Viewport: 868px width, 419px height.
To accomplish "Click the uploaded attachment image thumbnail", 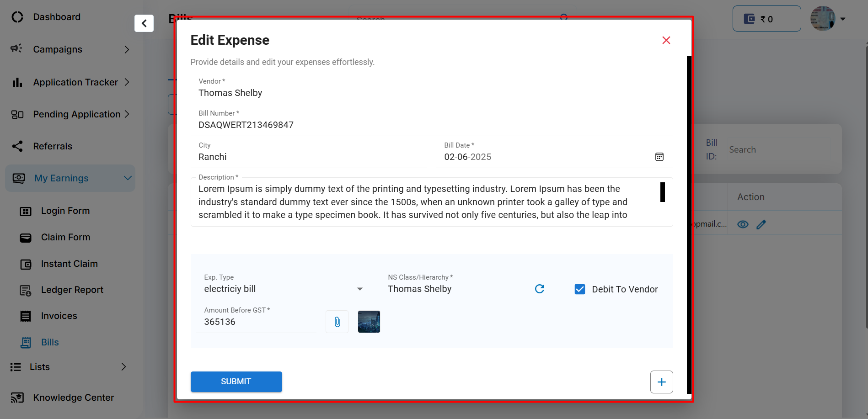I will pos(369,322).
